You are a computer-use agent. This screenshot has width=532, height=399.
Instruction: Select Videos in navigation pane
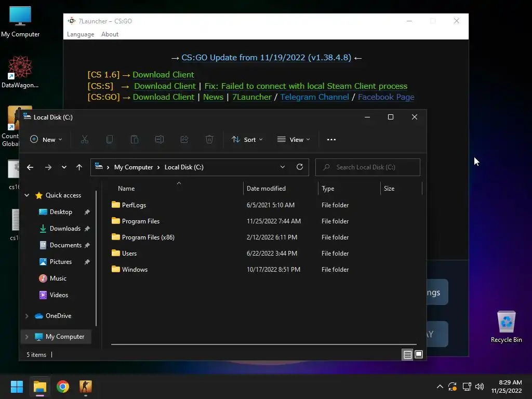click(x=59, y=295)
